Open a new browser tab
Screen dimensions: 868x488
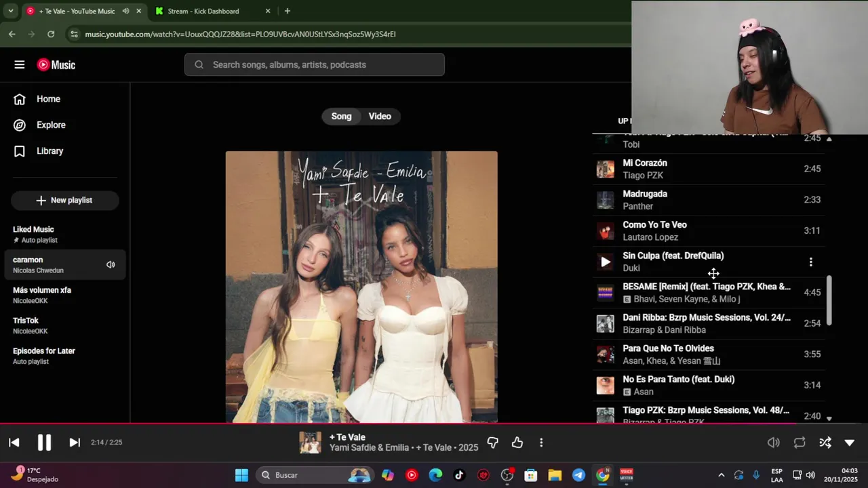(x=288, y=11)
